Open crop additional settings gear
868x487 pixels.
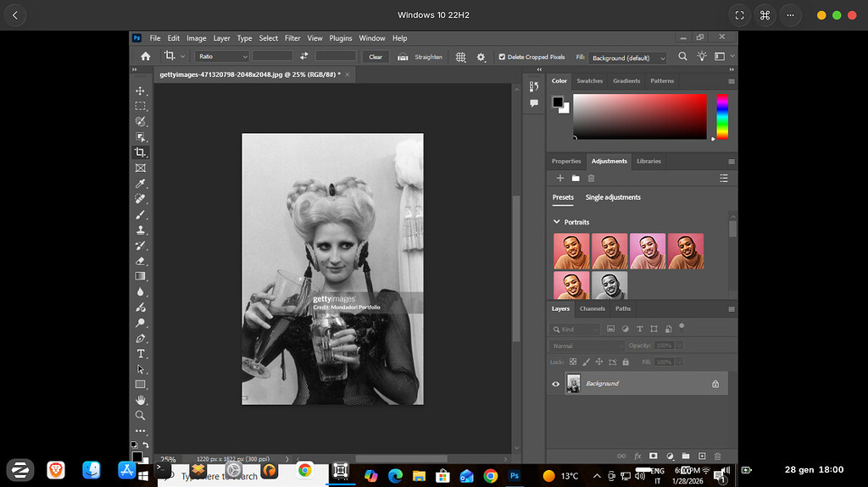point(481,57)
